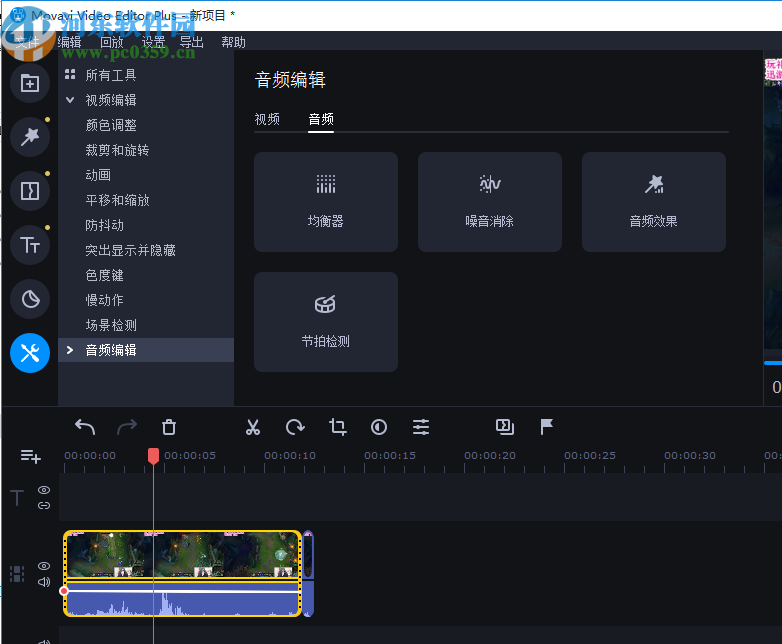Split clip with the scissors tool
Viewport: 782px width, 644px height.
[253, 427]
